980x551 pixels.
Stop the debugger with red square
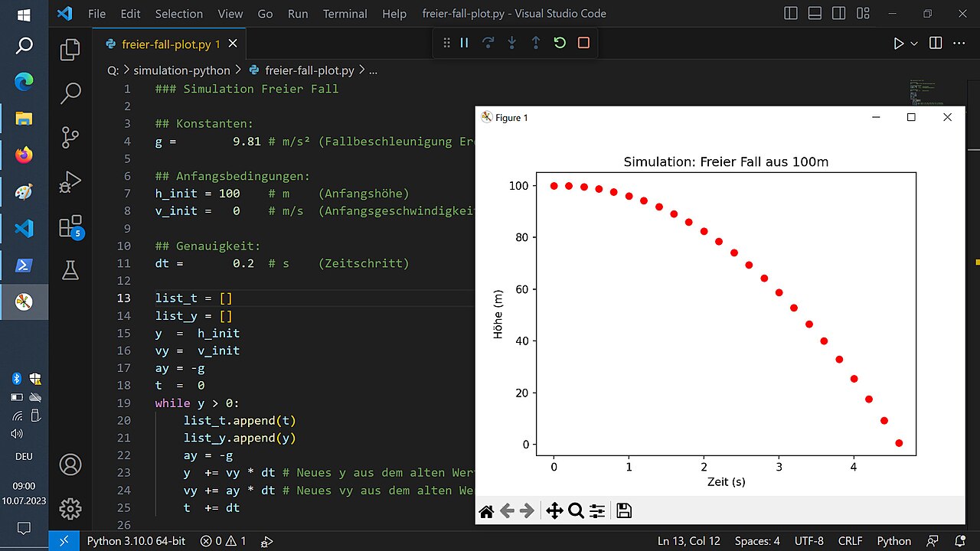583,44
